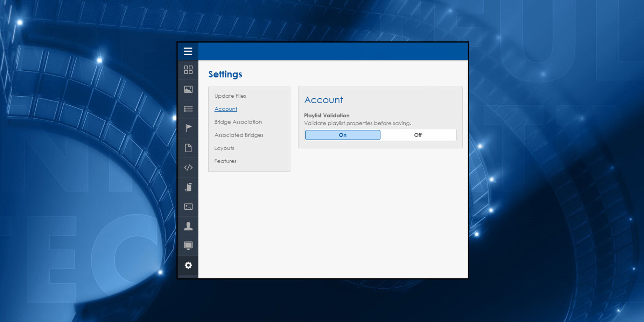
Task: Open the user profile icon
Action: coord(188,226)
